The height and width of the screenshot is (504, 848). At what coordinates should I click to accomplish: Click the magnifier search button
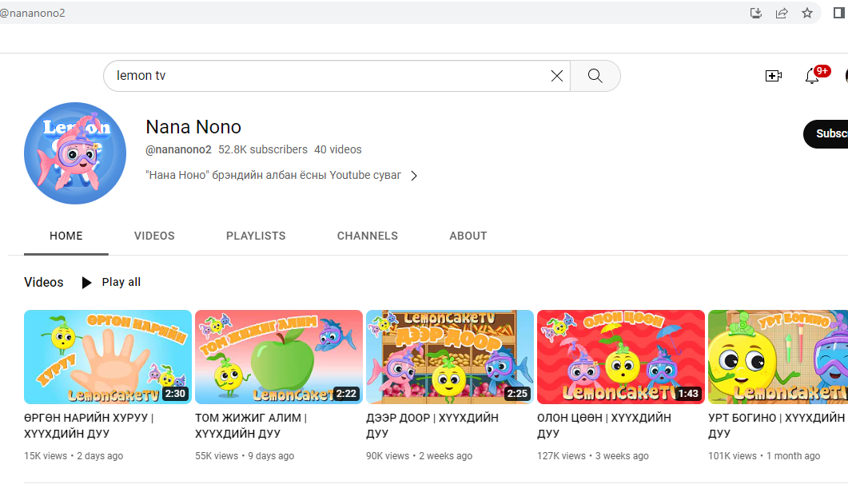[x=595, y=76]
